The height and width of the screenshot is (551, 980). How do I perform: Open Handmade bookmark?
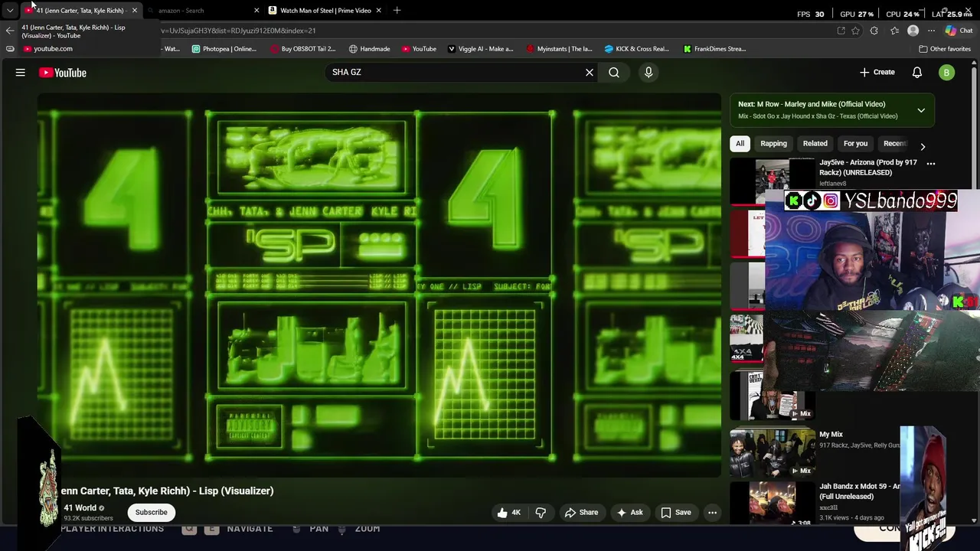pos(369,49)
